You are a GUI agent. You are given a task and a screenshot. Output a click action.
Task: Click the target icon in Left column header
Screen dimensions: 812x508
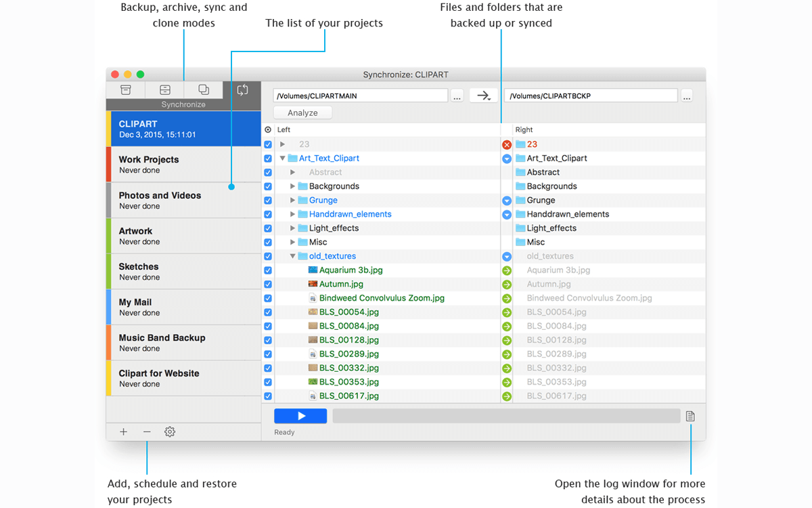click(x=268, y=129)
